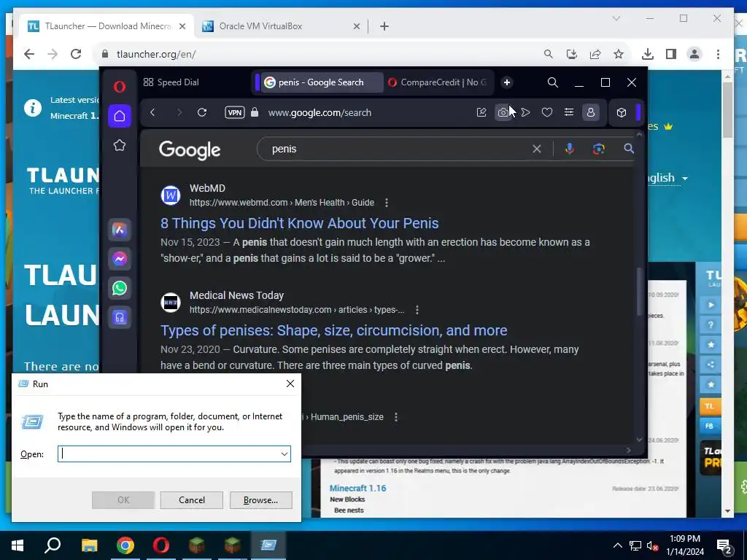Open File Explorer from the taskbar
This screenshot has width=747, height=560.
[x=89, y=545]
